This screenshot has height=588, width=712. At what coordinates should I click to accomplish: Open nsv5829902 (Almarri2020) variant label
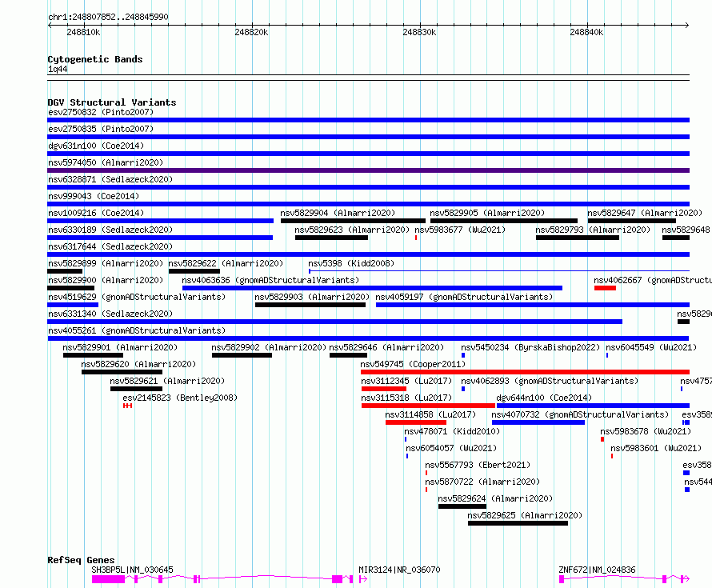point(269,347)
